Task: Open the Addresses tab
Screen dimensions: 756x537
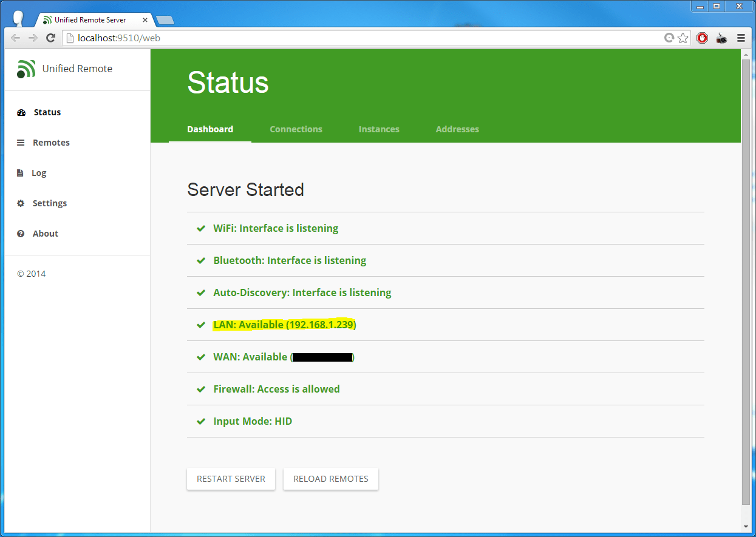Action: (457, 129)
